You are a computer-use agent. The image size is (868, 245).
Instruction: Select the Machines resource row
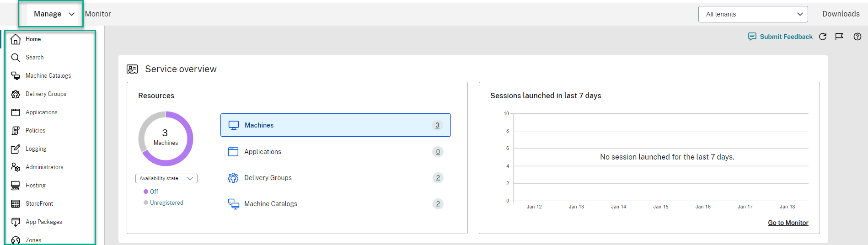pyautogui.click(x=335, y=125)
